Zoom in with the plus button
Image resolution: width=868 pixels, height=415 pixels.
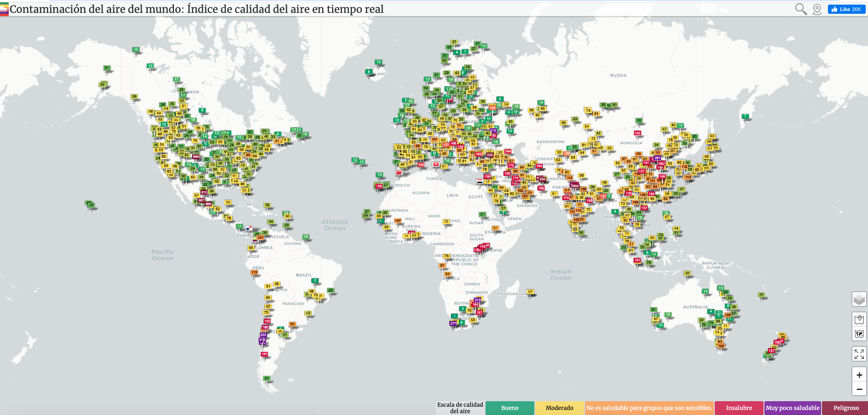859,374
